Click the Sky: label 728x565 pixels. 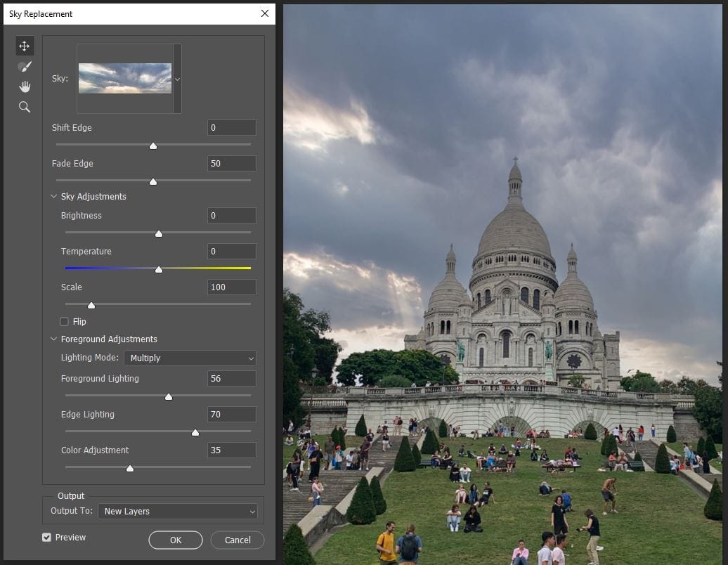coord(60,79)
